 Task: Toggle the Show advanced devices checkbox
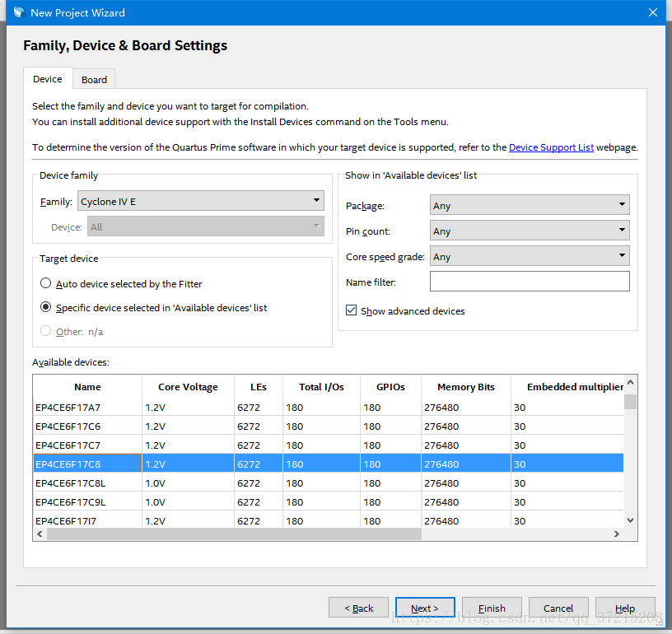click(351, 310)
